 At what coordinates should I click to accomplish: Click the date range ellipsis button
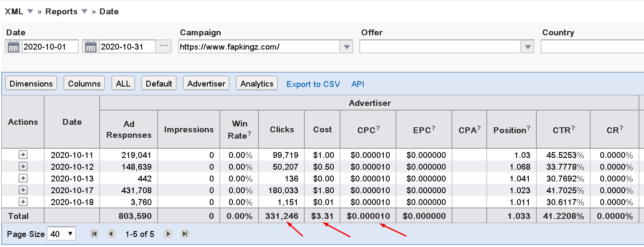click(x=164, y=47)
